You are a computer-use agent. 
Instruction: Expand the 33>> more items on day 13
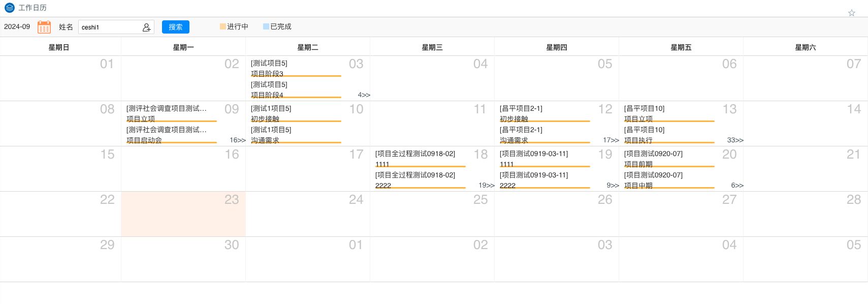tap(735, 140)
